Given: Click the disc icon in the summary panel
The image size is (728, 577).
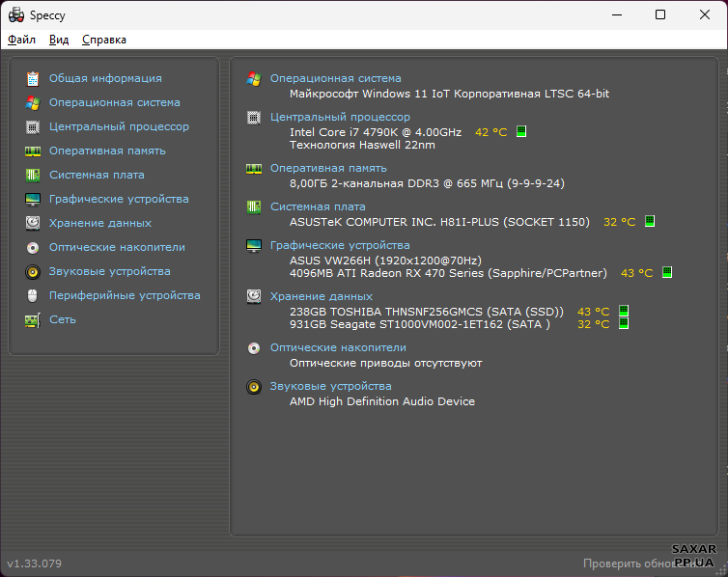Looking at the screenshot, I should click(x=254, y=348).
